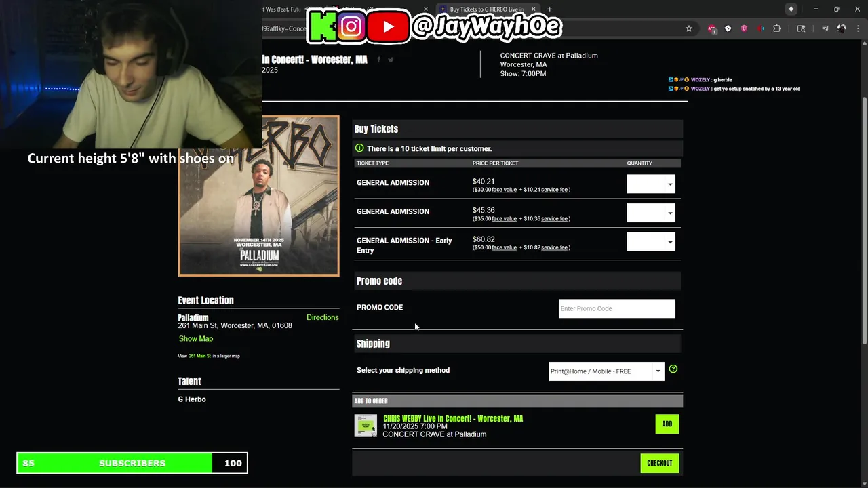Click face value link under $60.82

[504, 247]
